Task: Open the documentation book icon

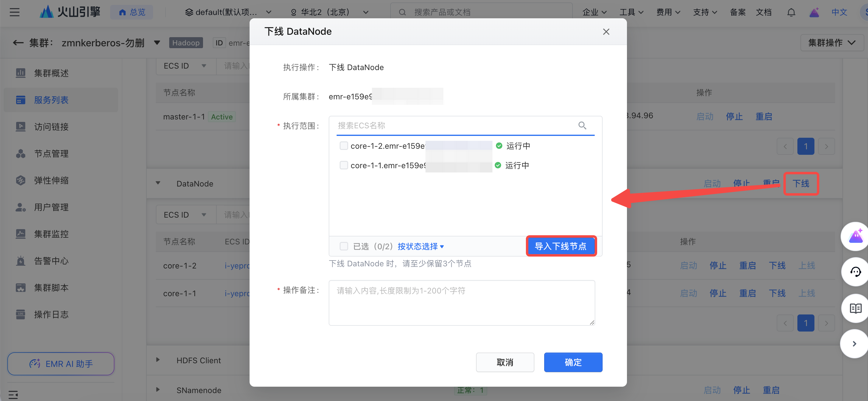Action: coord(855,308)
